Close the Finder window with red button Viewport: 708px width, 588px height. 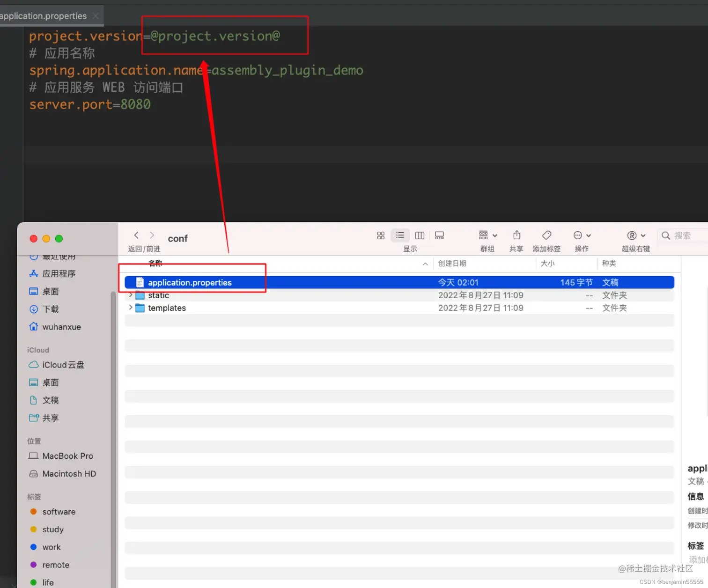(x=33, y=239)
